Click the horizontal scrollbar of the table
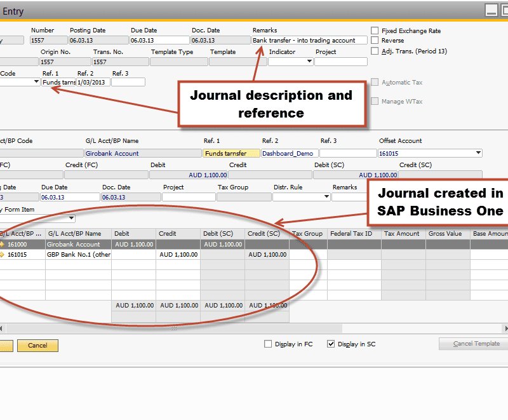The image size is (508, 420). click(174, 329)
